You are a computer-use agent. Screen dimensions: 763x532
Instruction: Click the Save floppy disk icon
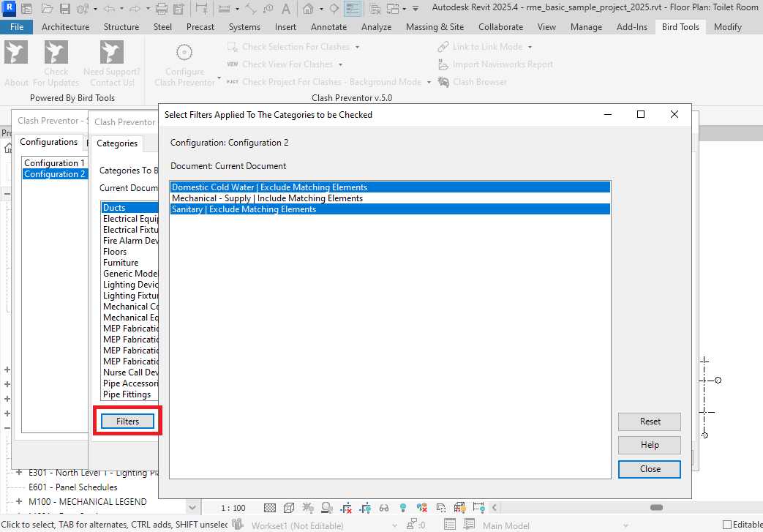click(x=64, y=8)
